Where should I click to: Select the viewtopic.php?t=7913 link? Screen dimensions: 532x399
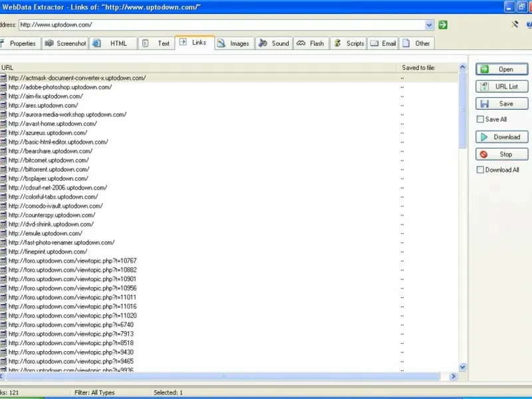click(71, 334)
